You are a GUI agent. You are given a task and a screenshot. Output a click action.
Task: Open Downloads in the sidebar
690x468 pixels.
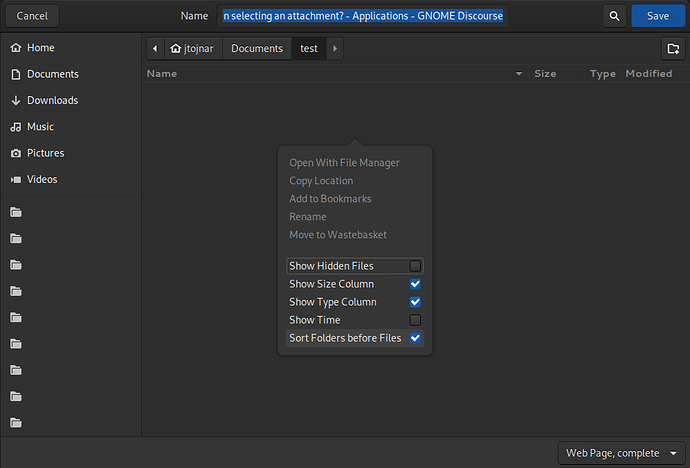coord(71,100)
